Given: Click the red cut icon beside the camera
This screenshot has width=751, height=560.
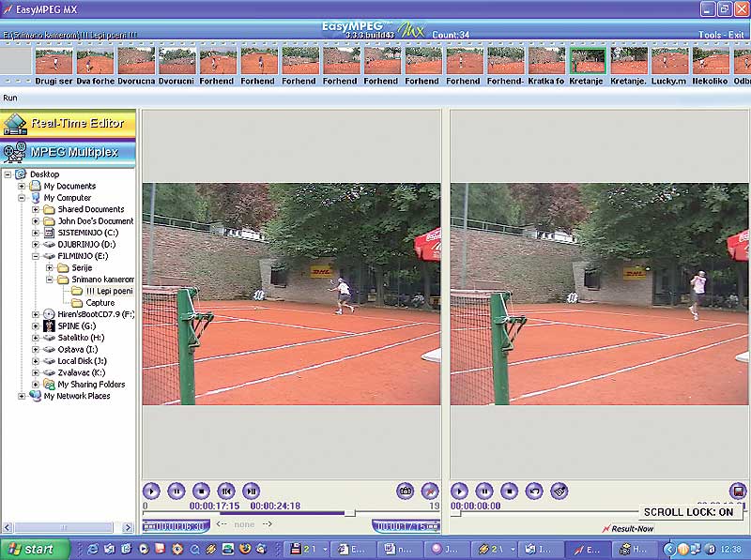Looking at the screenshot, I should coord(430,492).
